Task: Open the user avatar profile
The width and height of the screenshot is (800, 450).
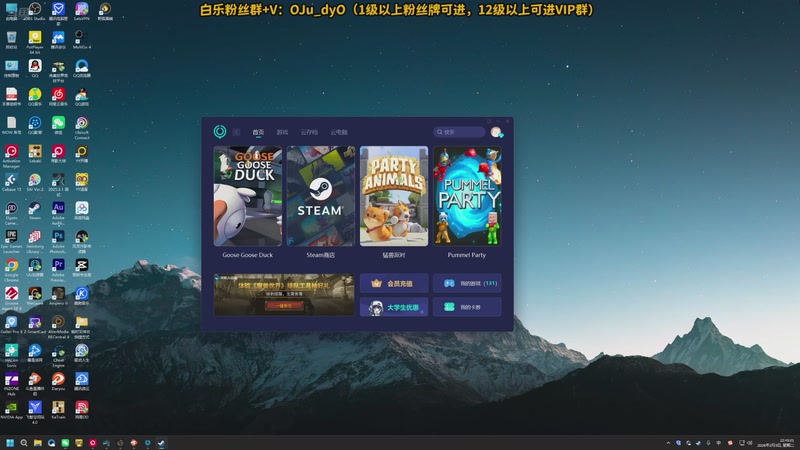Action: (496, 132)
